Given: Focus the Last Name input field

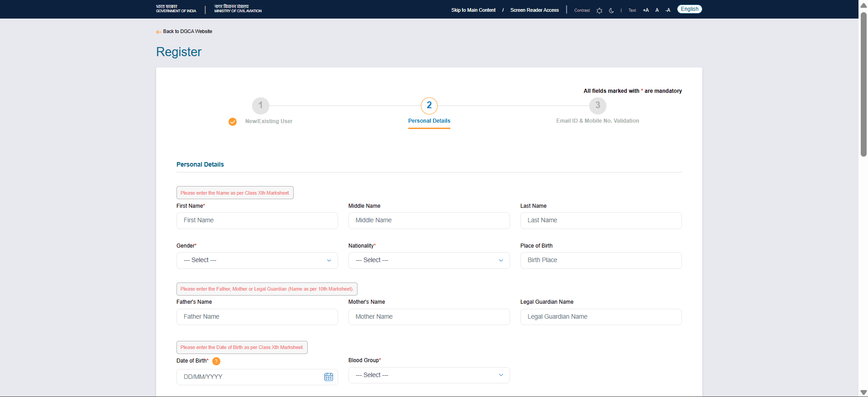Looking at the screenshot, I should click(601, 220).
